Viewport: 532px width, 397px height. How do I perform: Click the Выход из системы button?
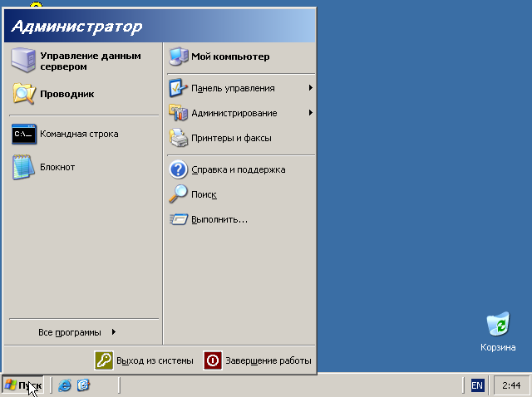coord(144,360)
